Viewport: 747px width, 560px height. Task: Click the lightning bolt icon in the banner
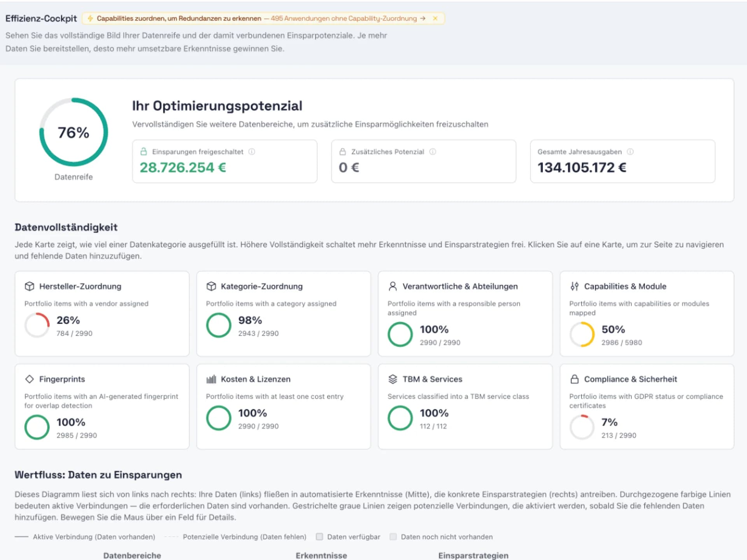pyautogui.click(x=90, y=18)
